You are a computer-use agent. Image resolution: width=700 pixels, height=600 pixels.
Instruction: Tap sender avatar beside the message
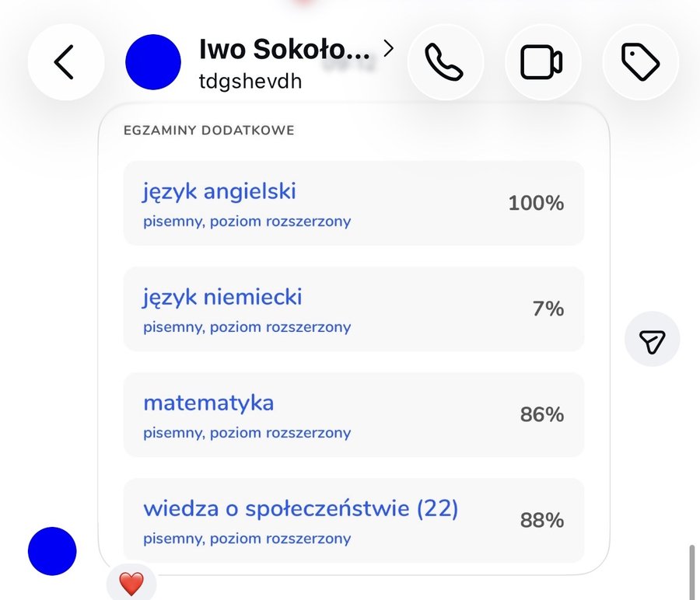coord(52,551)
